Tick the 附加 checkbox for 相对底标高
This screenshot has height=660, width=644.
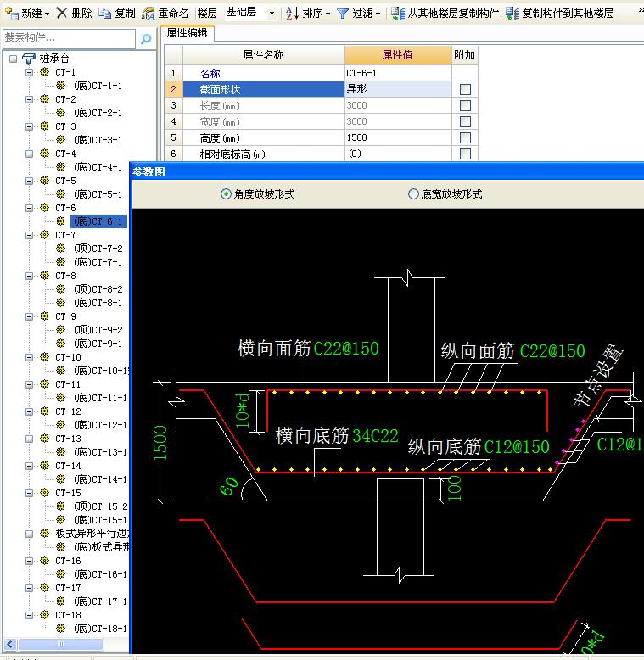[465, 154]
